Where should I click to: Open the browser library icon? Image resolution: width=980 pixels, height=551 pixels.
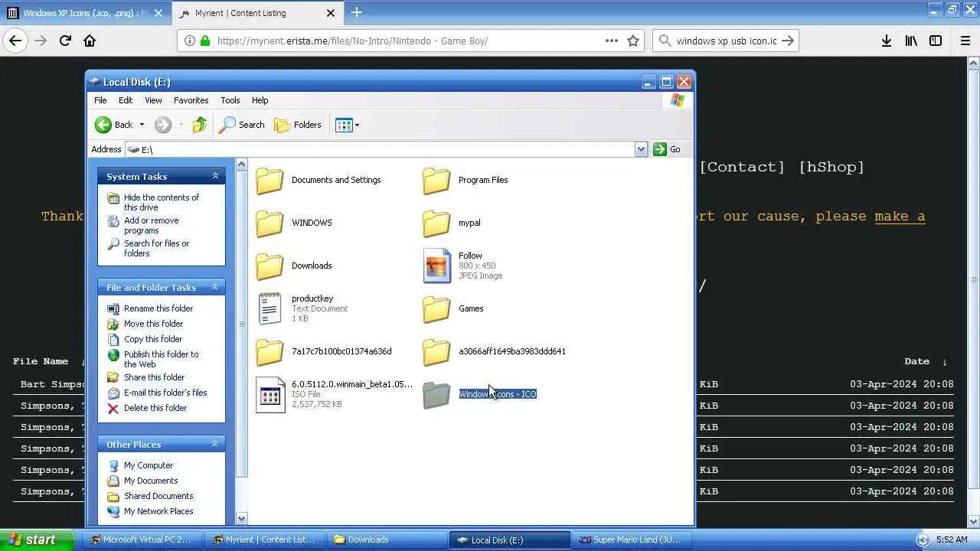pyautogui.click(x=911, y=41)
